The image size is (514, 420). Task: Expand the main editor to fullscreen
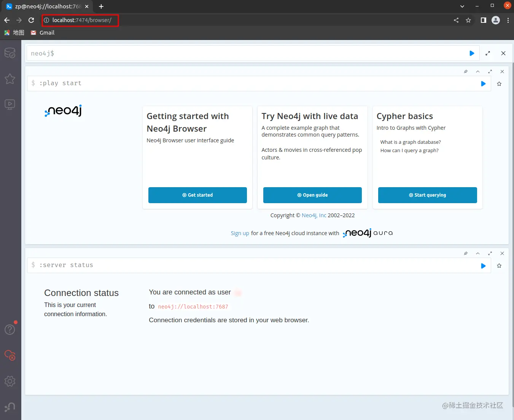(488, 53)
